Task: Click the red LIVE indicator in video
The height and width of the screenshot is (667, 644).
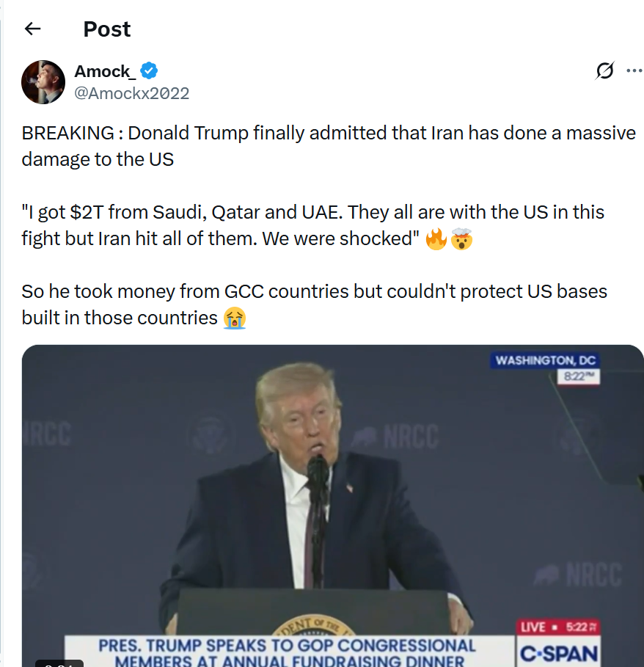Action: tap(533, 627)
